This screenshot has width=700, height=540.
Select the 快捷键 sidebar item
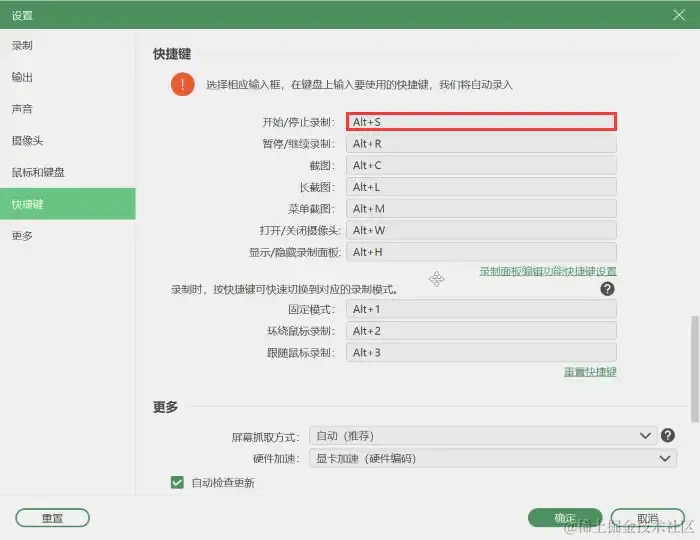67,204
